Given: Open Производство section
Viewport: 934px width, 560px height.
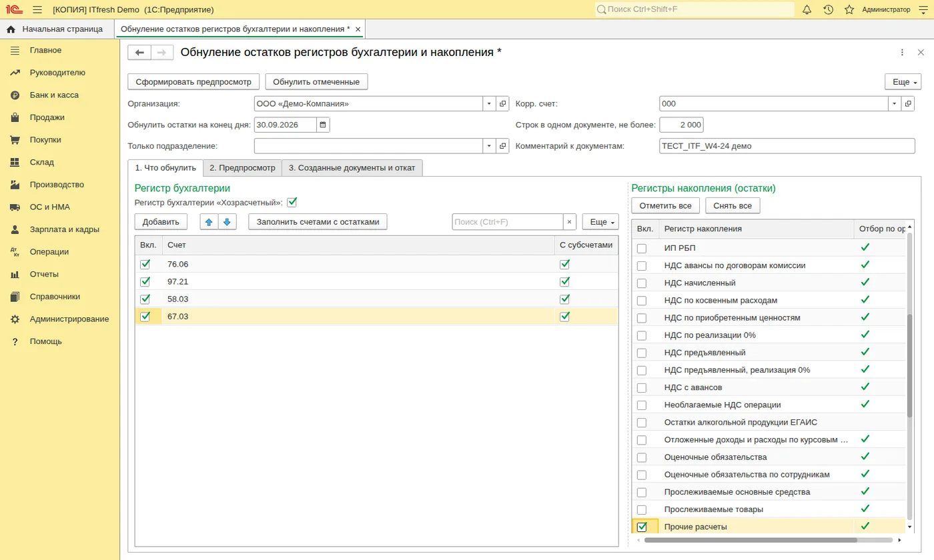Looking at the screenshot, I should [57, 185].
